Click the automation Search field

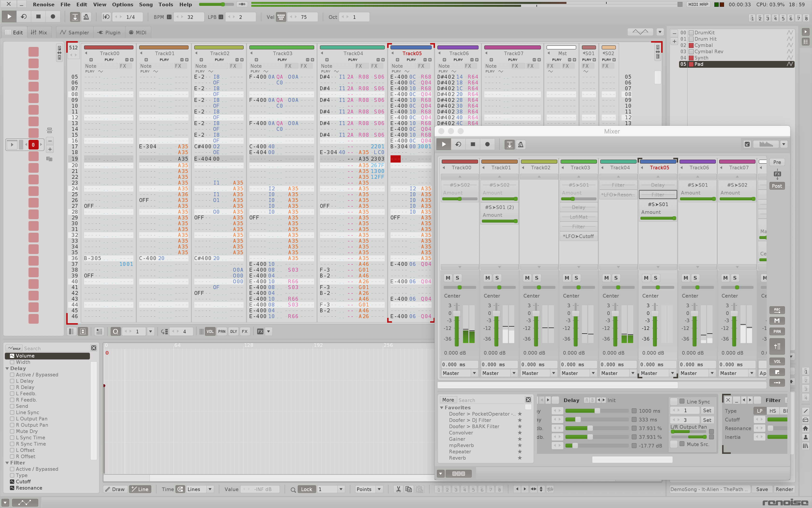[x=56, y=348]
